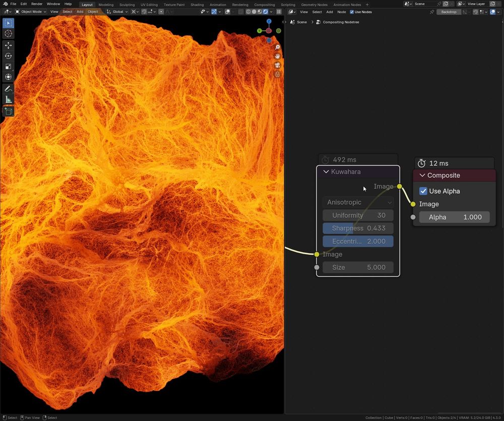Switch to the Compositing workspace tab
The image size is (504, 421).
tap(265, 5)
